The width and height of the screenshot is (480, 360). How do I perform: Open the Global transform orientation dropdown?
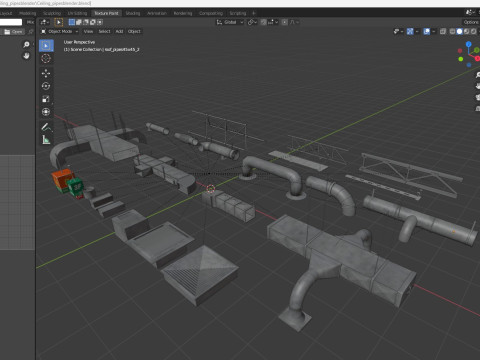[230, 22]
